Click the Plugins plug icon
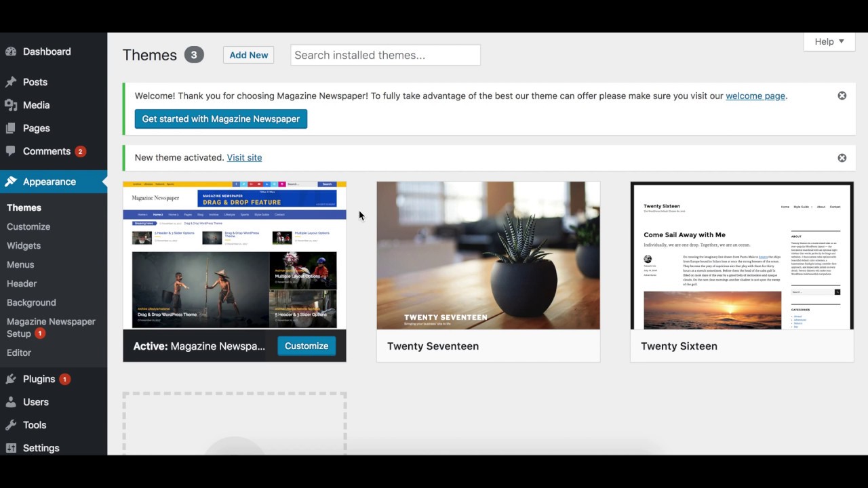The image size is (868, 488). tap(11, 379)
